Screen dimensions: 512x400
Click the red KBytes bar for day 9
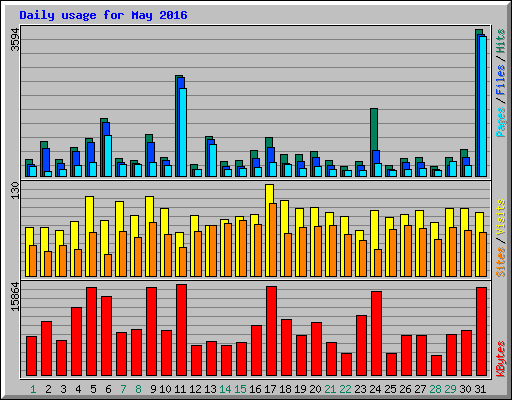tap(151, 332)
